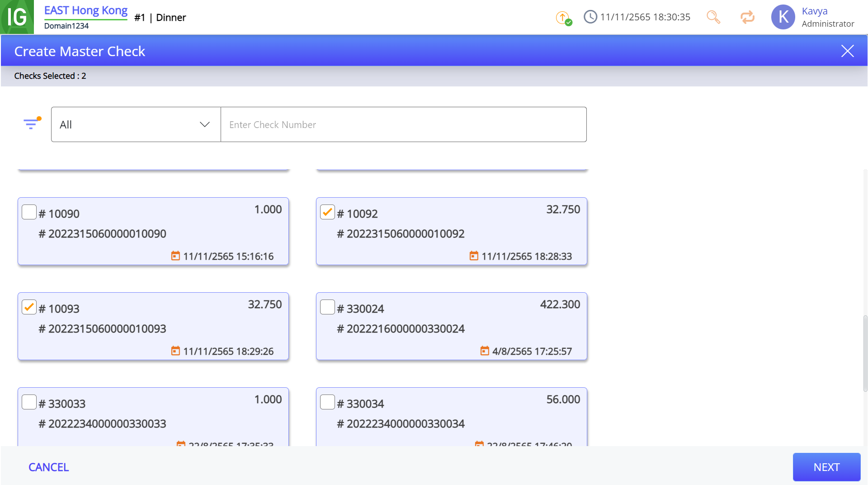Click check number 2022234000000330034
Image resolution: width=868 pixels, height=485 pixels.
401,424
